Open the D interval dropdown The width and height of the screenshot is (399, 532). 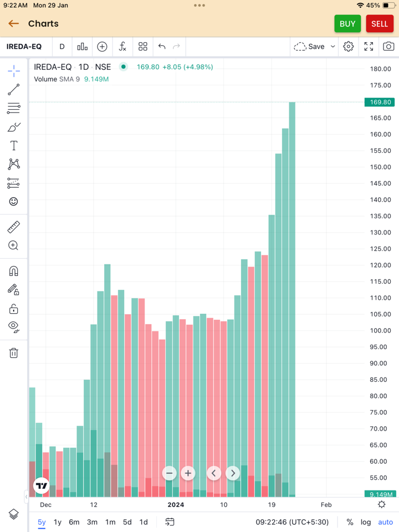coord(62,47)
